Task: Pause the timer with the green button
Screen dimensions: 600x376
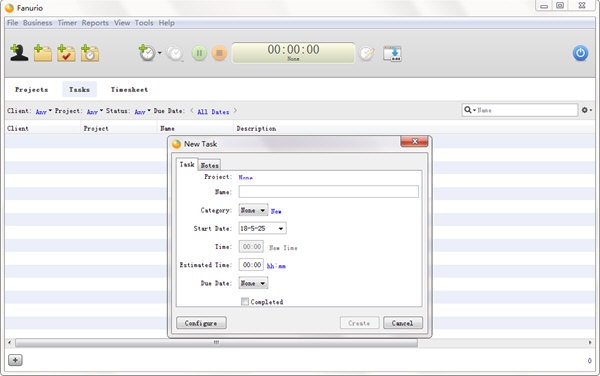Action: [x=199, y=53]
